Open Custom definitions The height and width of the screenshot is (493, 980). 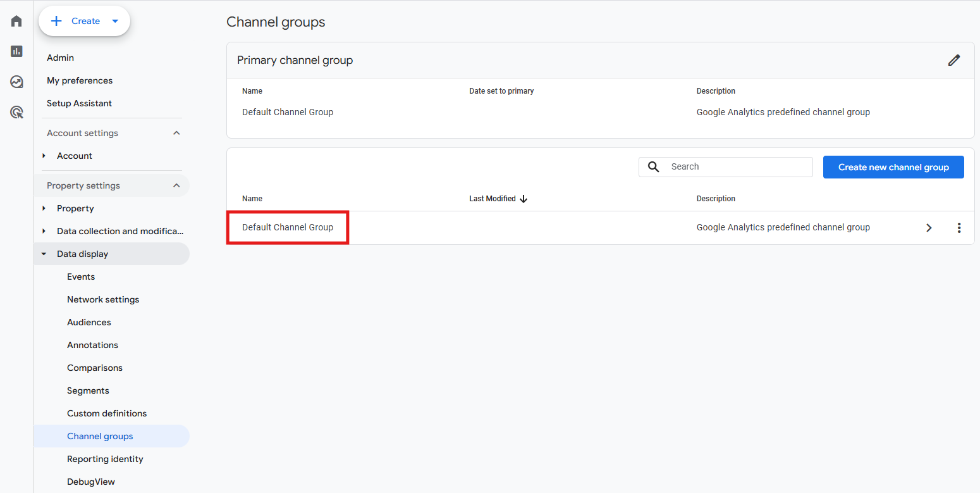(x=107, y=413)
